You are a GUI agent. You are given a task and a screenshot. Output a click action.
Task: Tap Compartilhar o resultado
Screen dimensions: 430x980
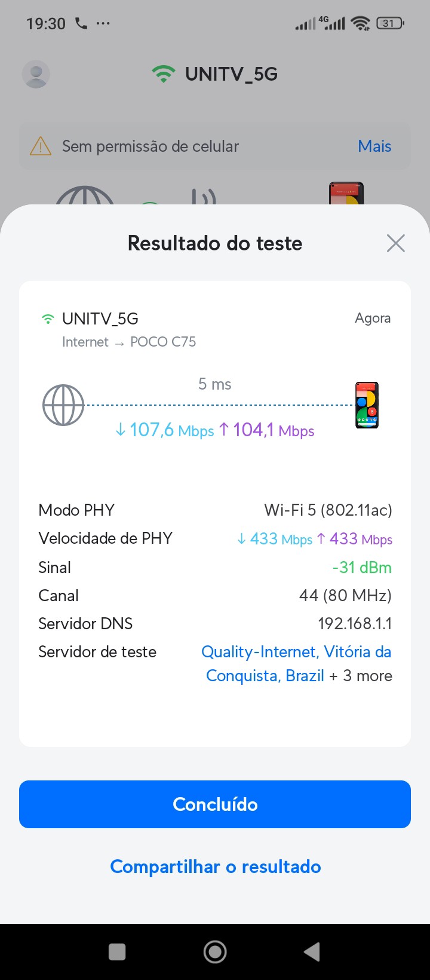215,866
